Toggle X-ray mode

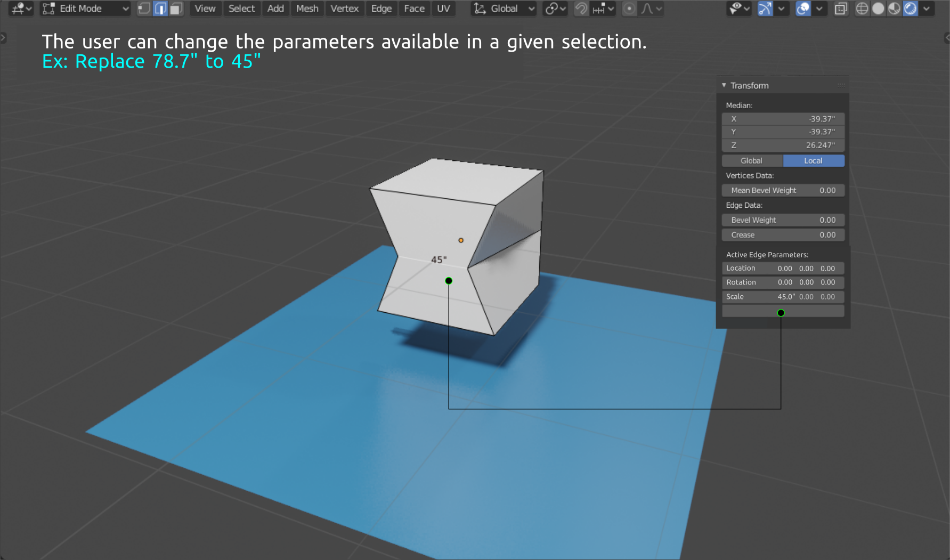[841, 9]
